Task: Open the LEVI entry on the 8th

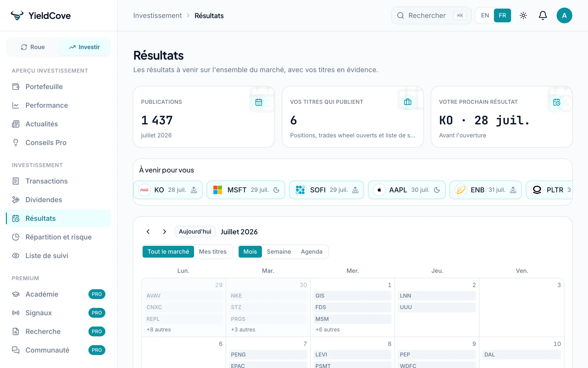Action: [x=353, y=355]
